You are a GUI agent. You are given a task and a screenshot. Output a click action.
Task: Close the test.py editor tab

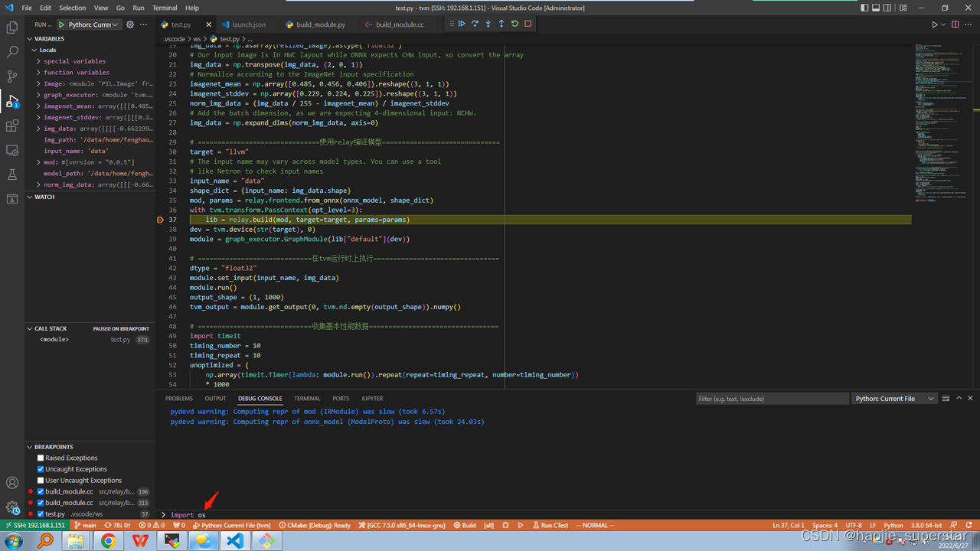[x=208, y=24]
